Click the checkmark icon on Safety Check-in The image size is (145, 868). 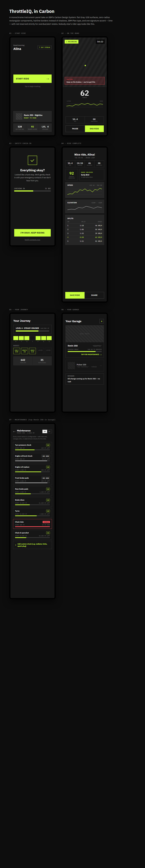pos(32,160)
